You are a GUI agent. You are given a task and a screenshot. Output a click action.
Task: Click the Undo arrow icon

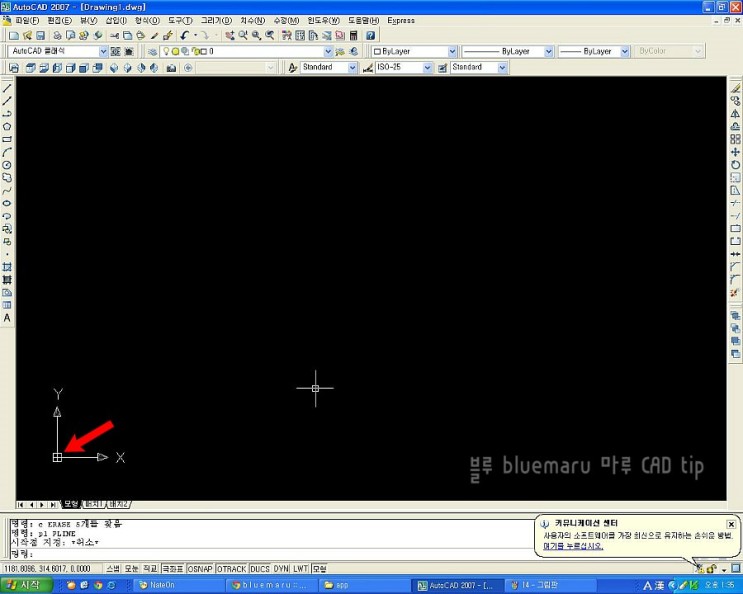[184, 36]
